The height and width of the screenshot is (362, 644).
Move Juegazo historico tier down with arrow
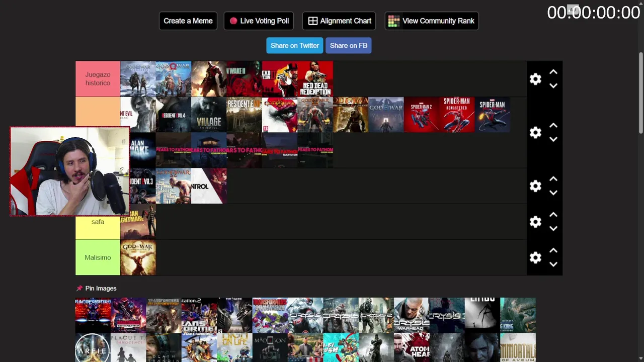coord(553,85)
